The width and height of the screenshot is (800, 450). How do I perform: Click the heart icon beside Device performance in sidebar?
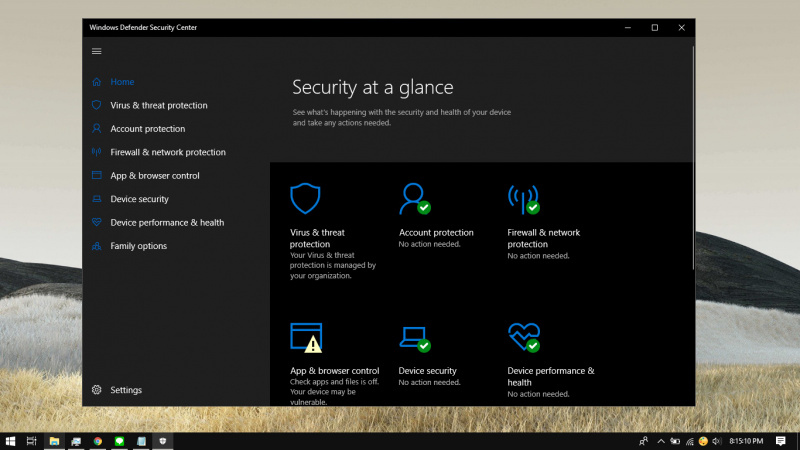[x=96, y=222]
